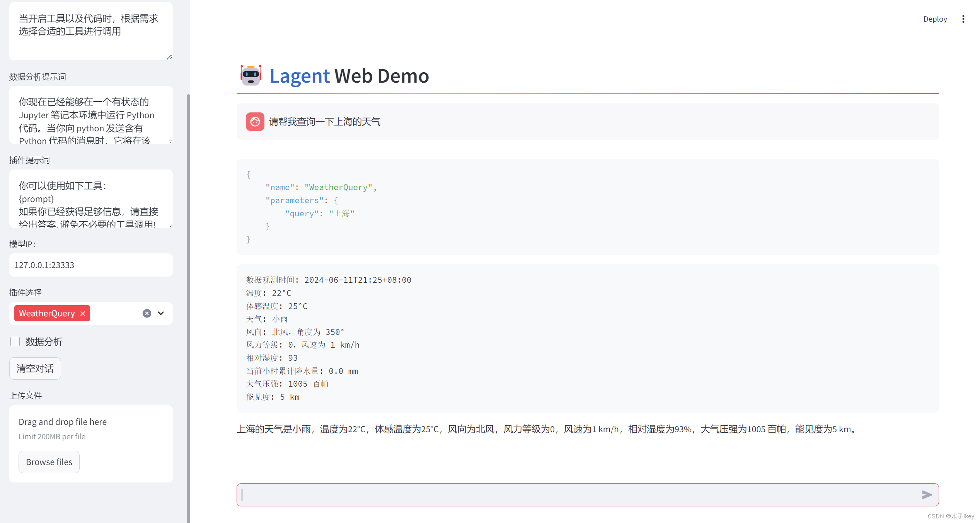
Task: Click the send message arrow icon
Action: 926,495
